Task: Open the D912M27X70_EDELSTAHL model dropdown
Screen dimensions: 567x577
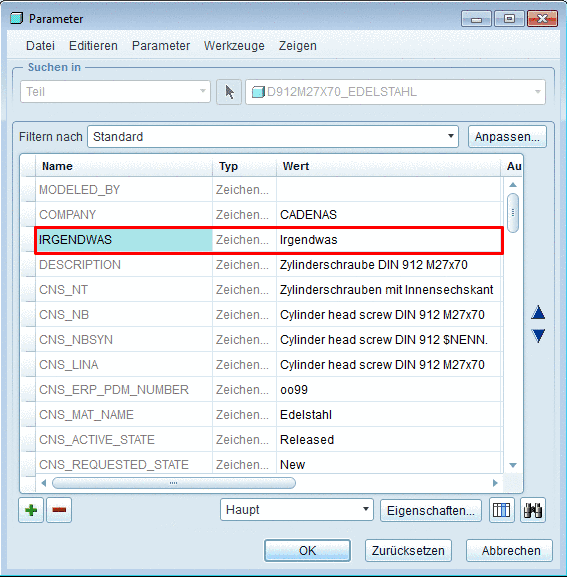Action: tap(396, 92)
